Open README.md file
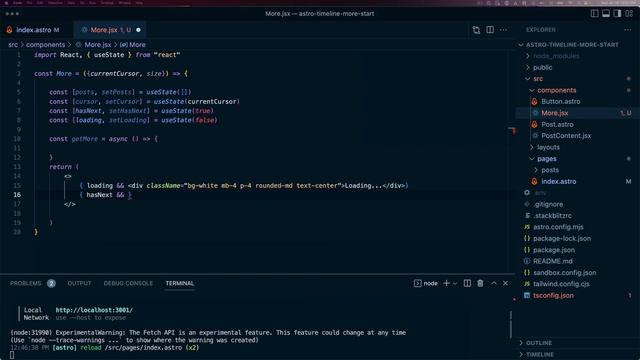This screenshot has width=640, height=360. [553, 261]
